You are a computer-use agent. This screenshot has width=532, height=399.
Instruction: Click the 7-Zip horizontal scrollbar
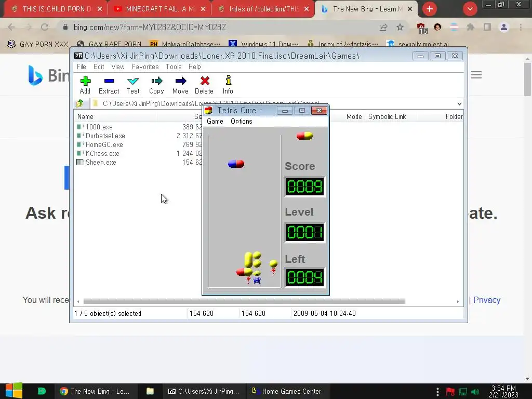[244, 301]
